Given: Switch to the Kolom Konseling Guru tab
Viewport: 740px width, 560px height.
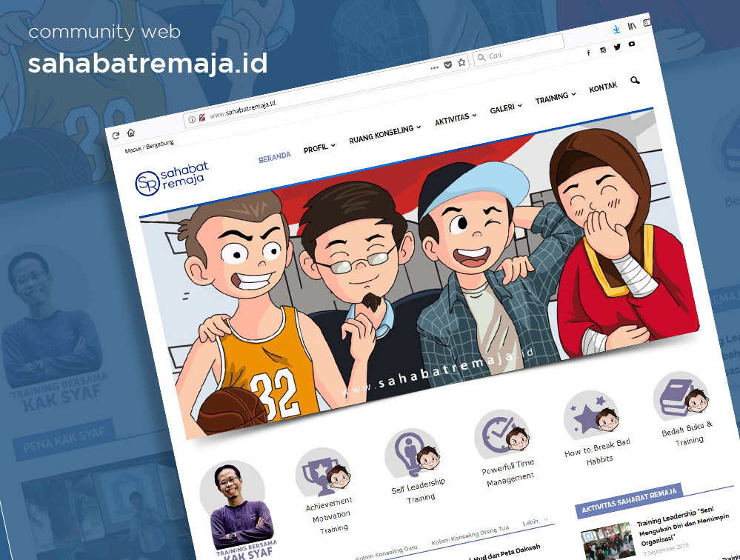Looking at the screenshot, I should pyautogui.click(x=386, y=553).
